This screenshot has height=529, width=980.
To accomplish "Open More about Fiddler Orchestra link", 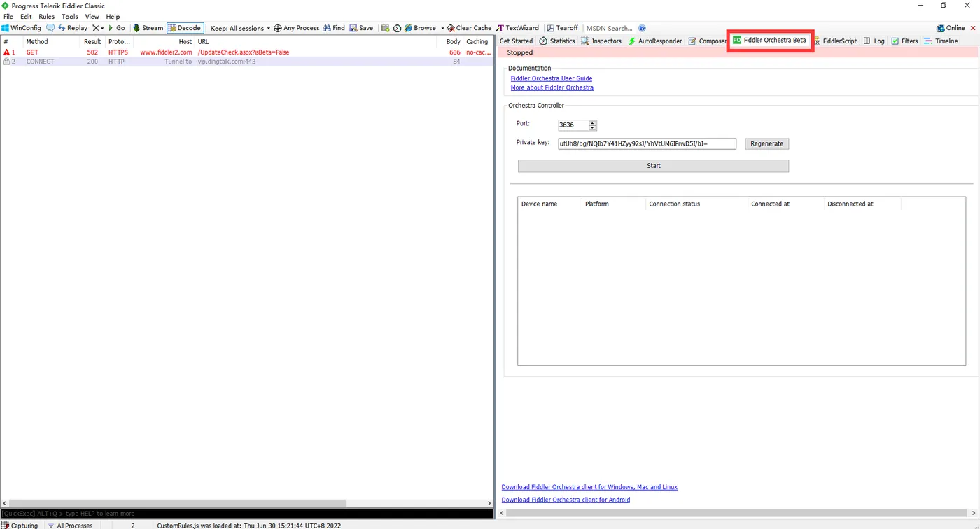I will coord(552,87).
